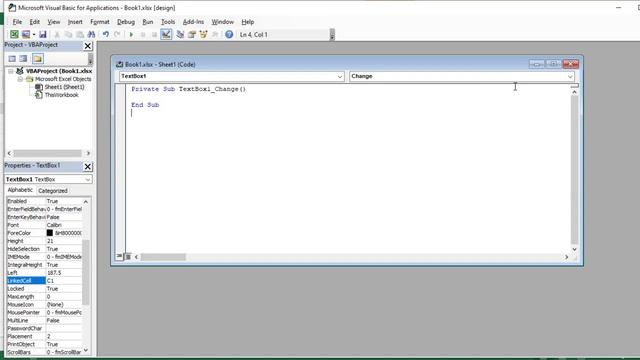The image size is (640, 360).
Task: Run the macro with the green play icon
Action: 131,35
